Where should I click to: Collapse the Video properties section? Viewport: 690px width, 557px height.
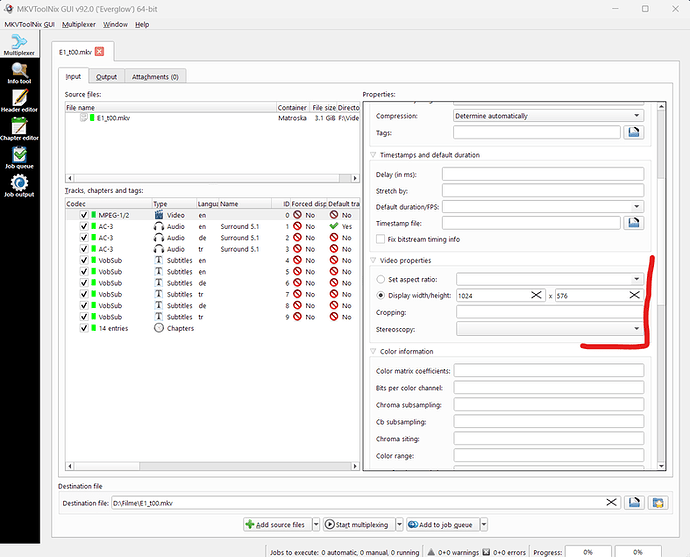(373, 260)
